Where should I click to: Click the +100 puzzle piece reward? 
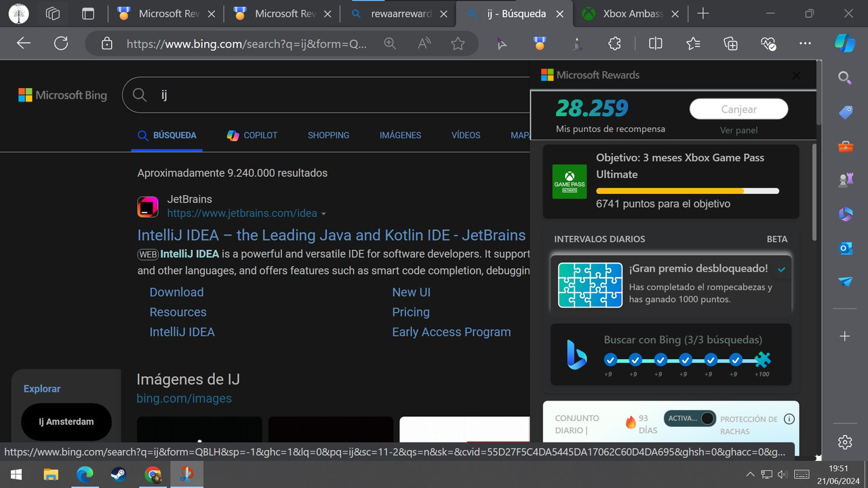(762, 359)
